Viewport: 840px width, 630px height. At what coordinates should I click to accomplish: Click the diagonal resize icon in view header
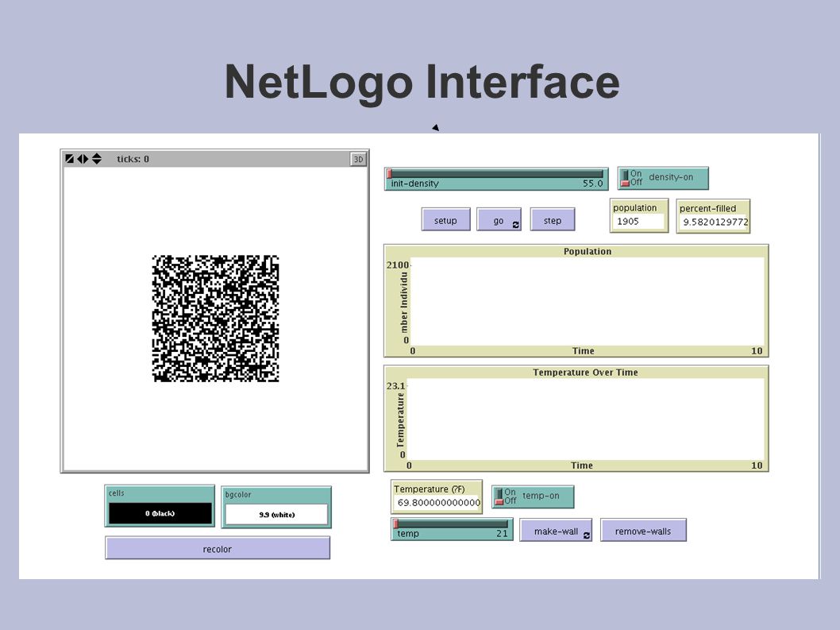69,159
